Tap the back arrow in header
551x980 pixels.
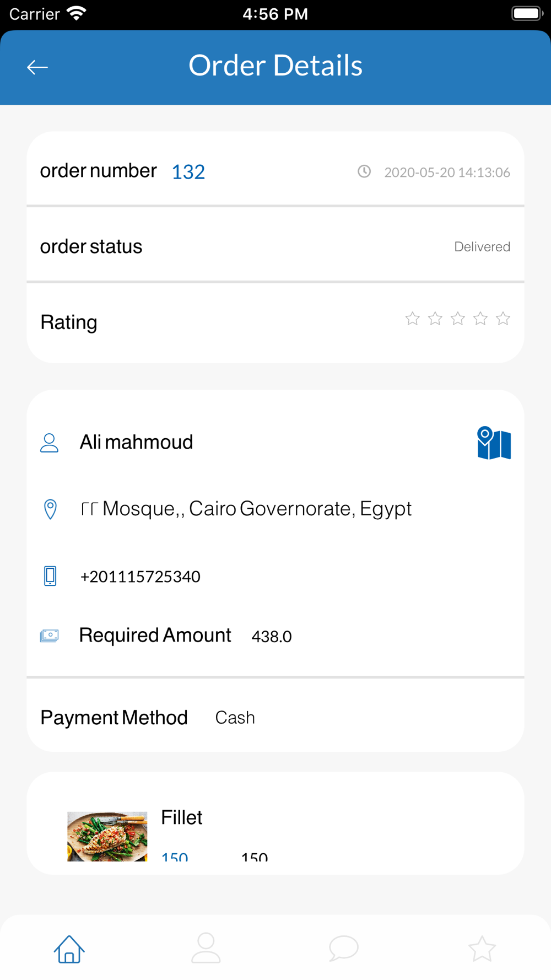[37, 67]
